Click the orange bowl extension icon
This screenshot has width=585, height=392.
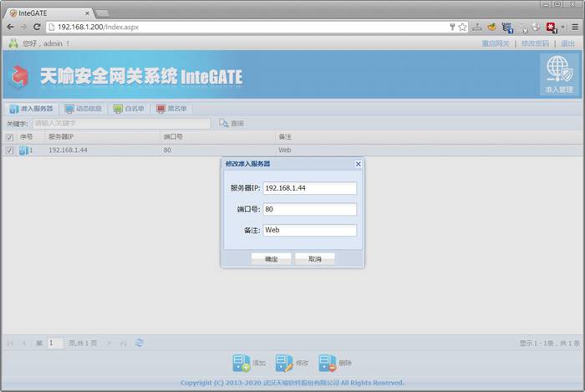pyautogui.click(x=491, y=27)
